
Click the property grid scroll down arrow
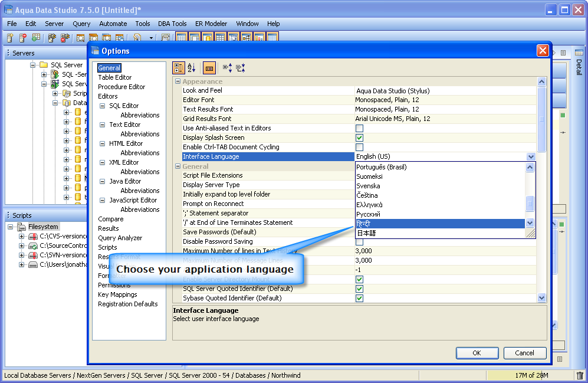click(x=541, y=298)
